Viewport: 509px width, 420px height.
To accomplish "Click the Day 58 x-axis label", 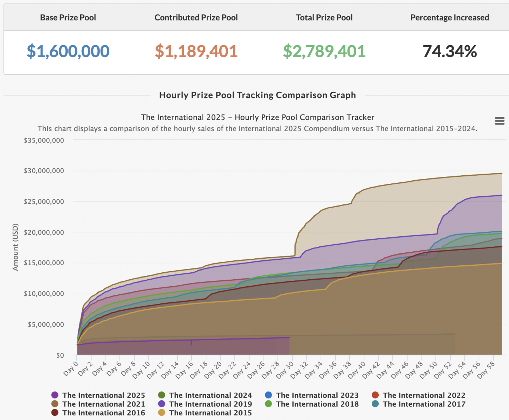I will (x=486, y=370).
